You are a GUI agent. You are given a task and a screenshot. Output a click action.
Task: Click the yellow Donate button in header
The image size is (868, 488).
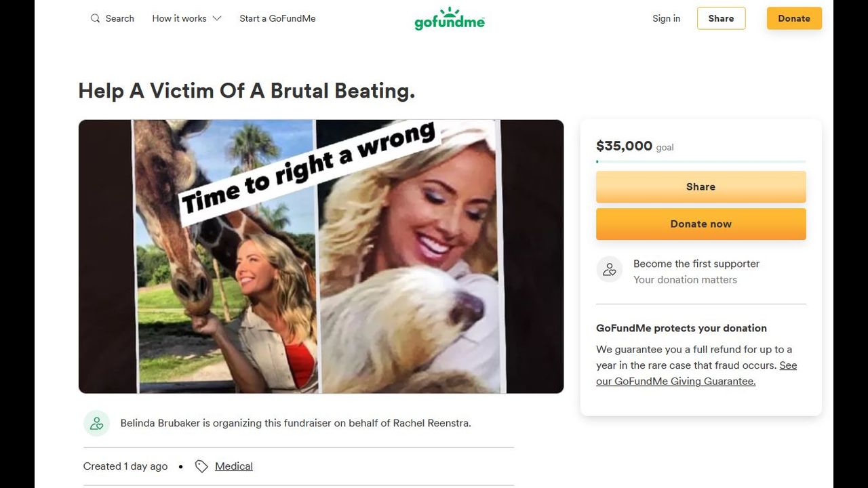click(x=794, y=18)
